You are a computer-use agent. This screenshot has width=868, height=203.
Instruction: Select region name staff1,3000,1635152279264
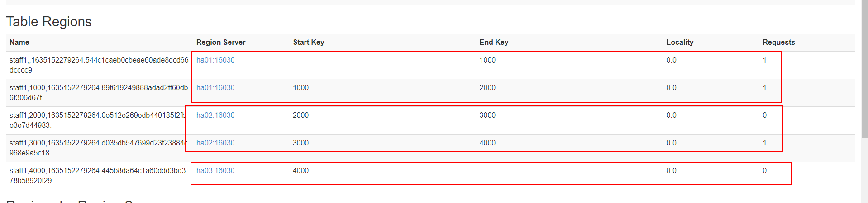coord(99,148)
